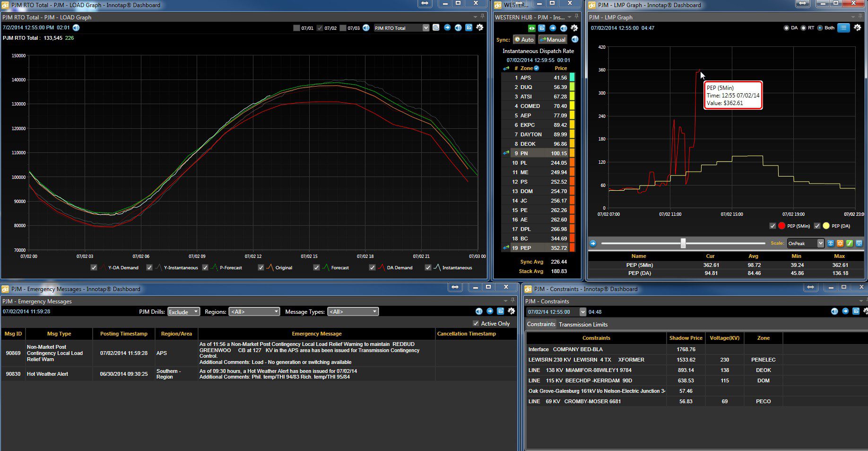Click speaker icon next to Manual sync button
868x451 pixels.
tap(575, 39)
